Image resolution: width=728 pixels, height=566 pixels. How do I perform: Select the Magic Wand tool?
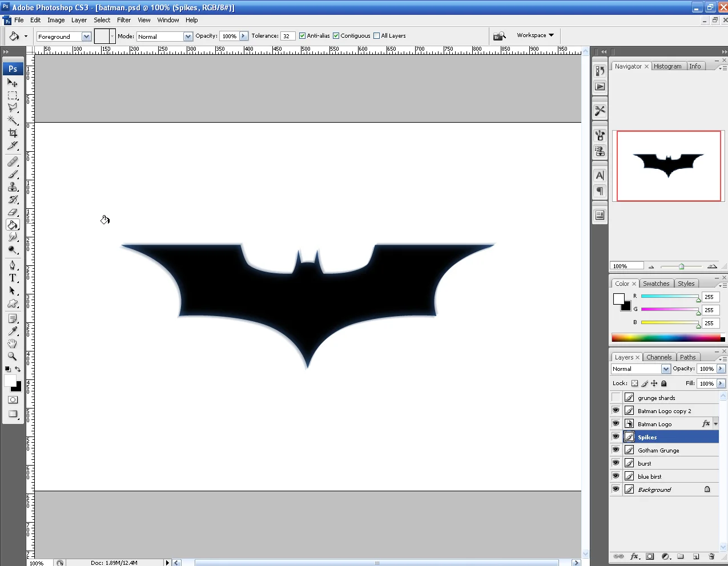coord(13,120)
